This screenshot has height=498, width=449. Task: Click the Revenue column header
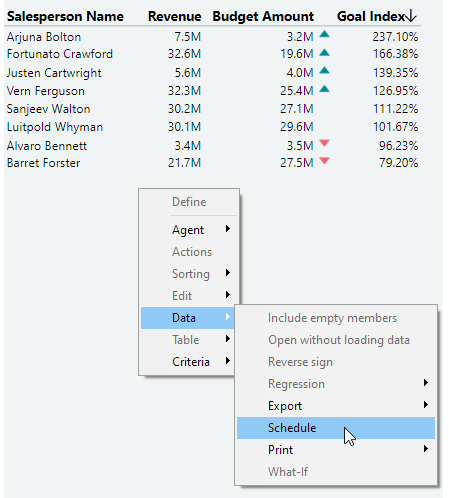(x=175, y=16)
